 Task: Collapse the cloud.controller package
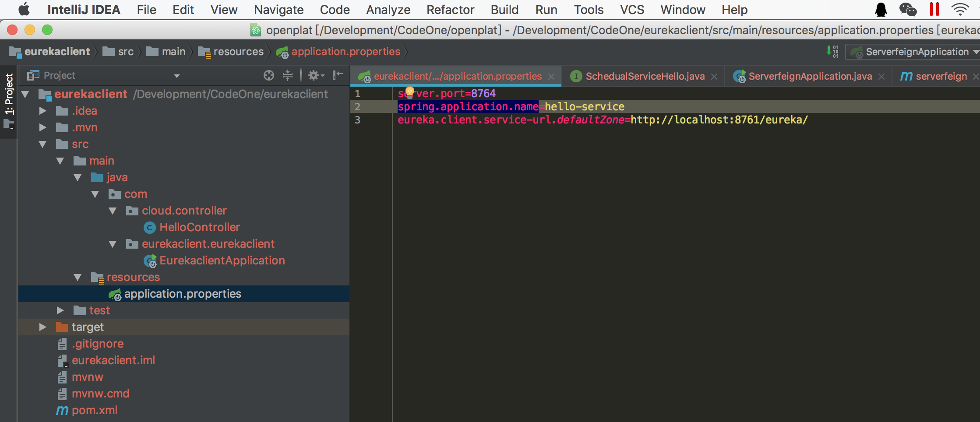coord(113,211)
